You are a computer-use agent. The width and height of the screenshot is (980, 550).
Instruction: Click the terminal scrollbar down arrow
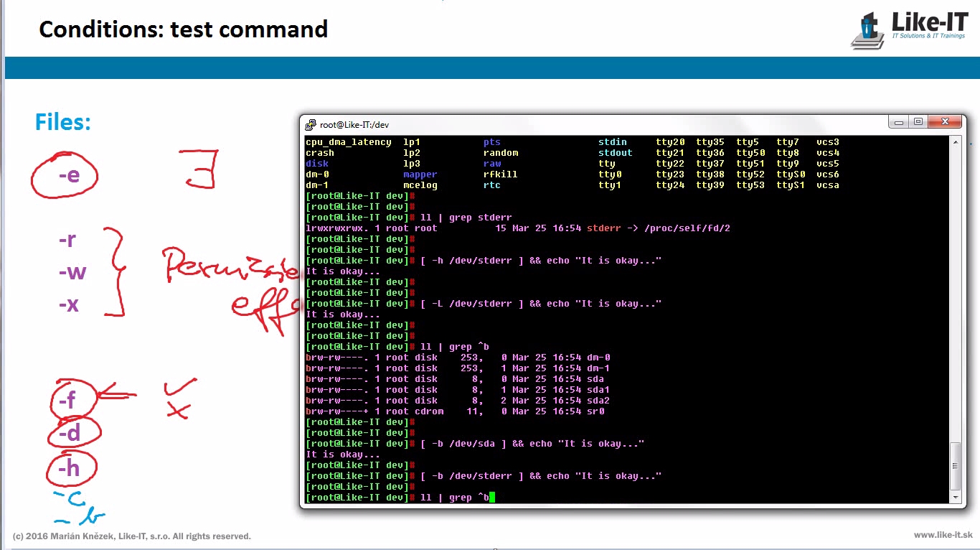[x=955, y=496]
